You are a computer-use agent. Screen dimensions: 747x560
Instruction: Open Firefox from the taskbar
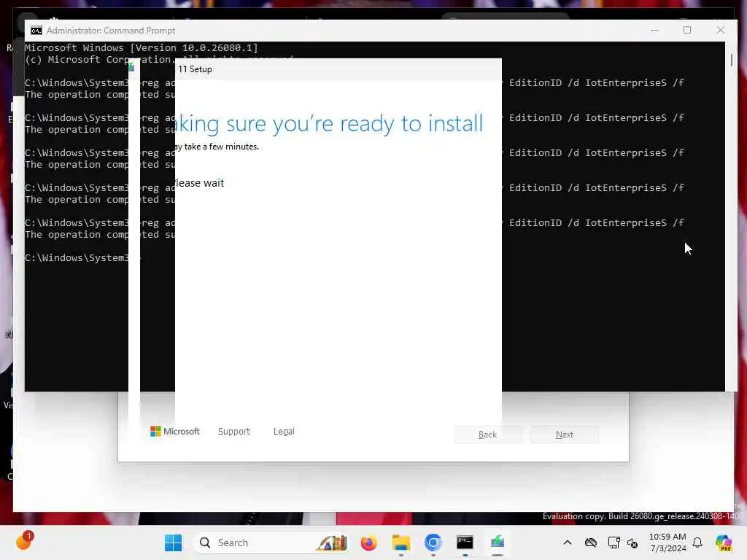click(x=368, y=542)
